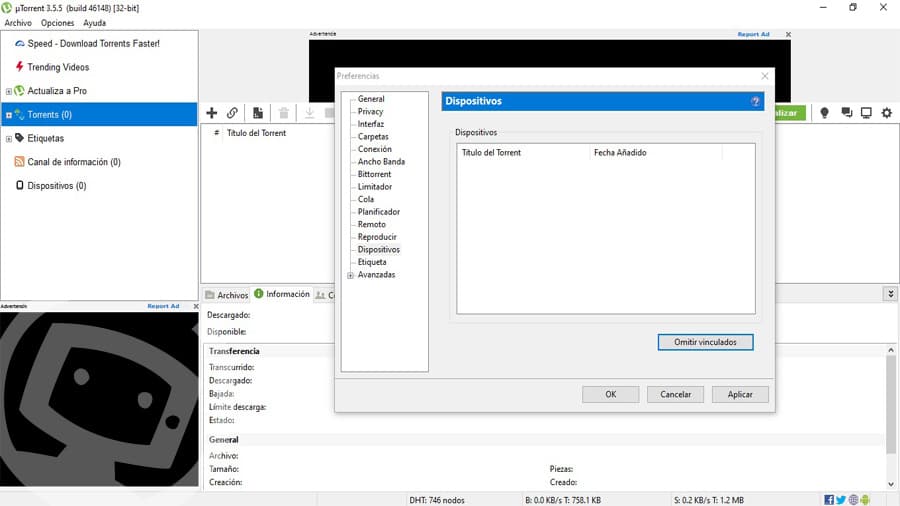Click the Remove Torrent trash icon
Image resolution: width=900 pixels, height=506 pixels.
[284, 113]
